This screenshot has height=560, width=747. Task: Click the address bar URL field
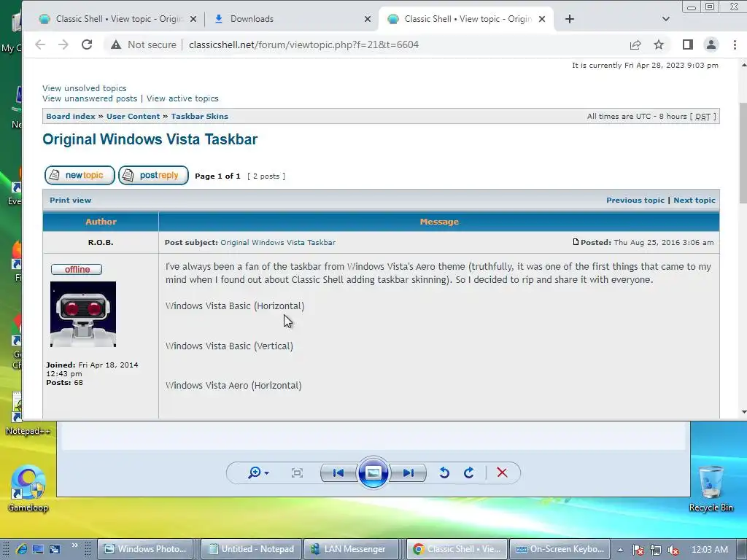click(x=303, y=44)
